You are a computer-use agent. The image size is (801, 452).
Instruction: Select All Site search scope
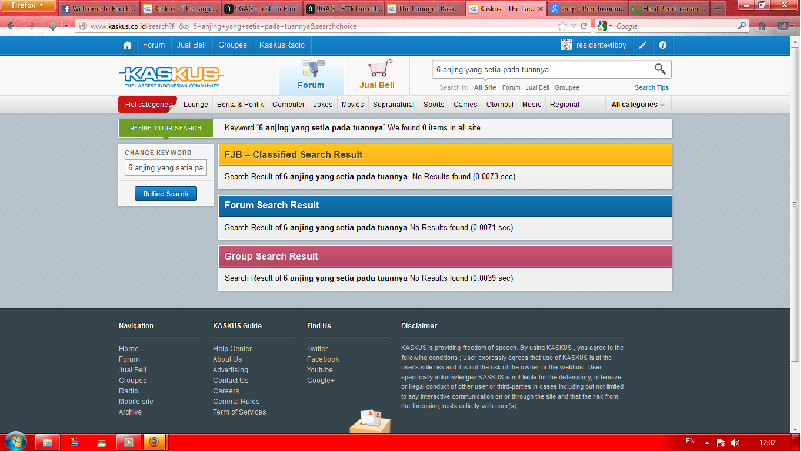485,88
